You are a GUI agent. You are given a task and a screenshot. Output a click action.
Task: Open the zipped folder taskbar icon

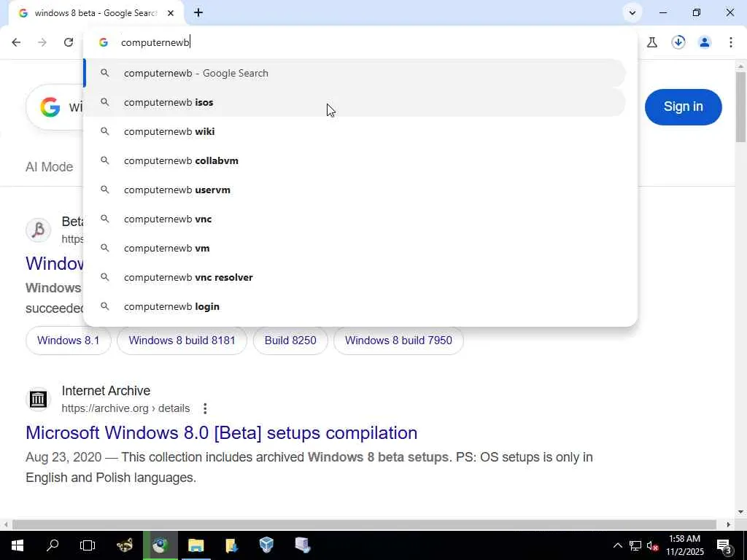[x=231, y=545]
